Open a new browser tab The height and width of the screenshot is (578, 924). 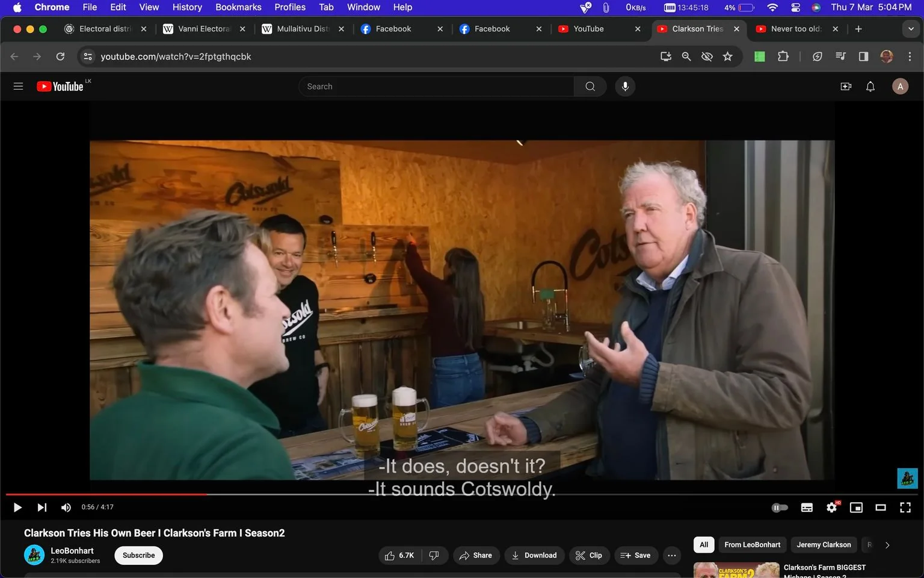(858, 29)
